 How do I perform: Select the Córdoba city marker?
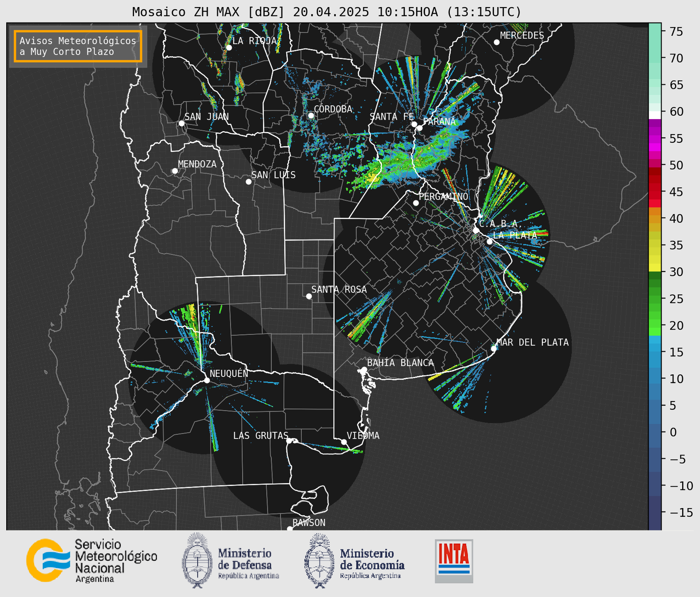coord(311,115)
